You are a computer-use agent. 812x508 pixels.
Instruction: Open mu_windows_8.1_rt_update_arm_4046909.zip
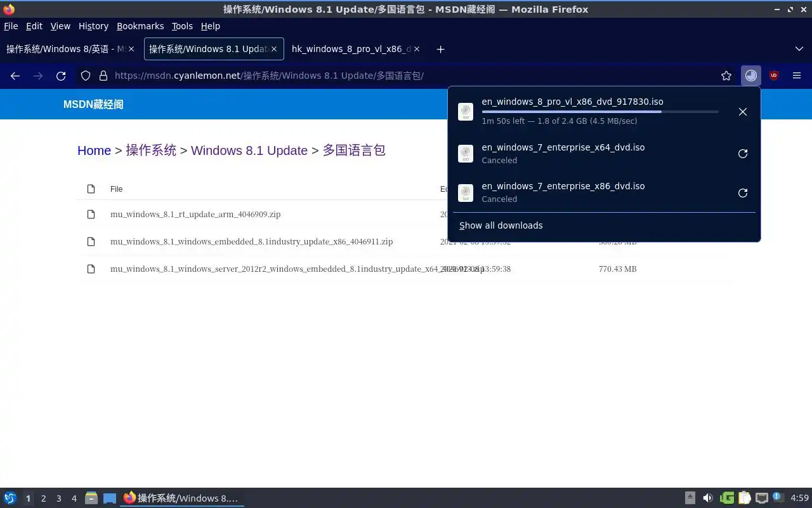point(195,215)
